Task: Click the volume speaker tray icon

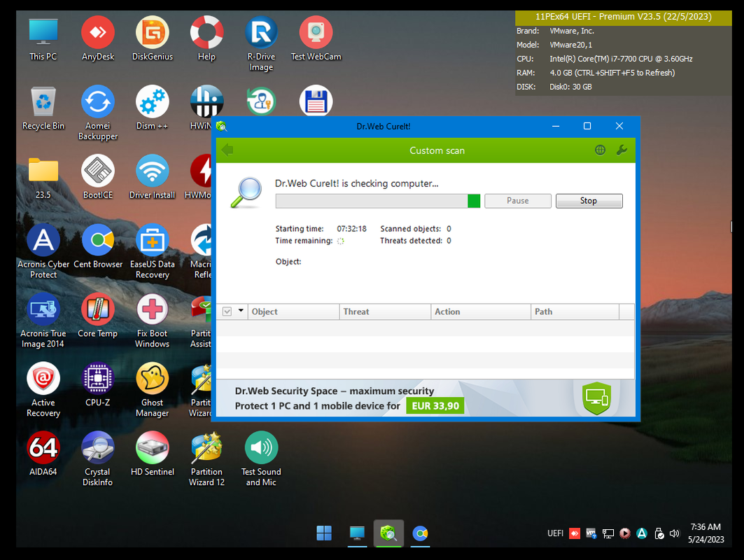Action: 674,533
